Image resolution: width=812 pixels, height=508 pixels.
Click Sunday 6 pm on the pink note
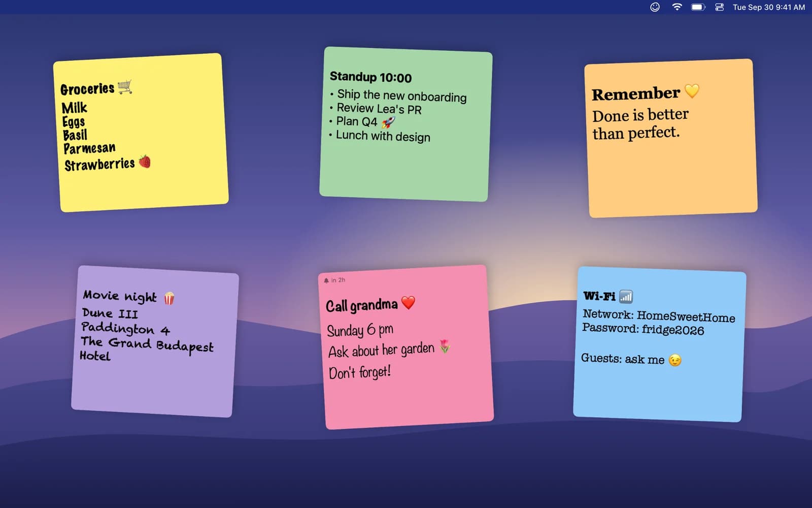coord(360,330)
